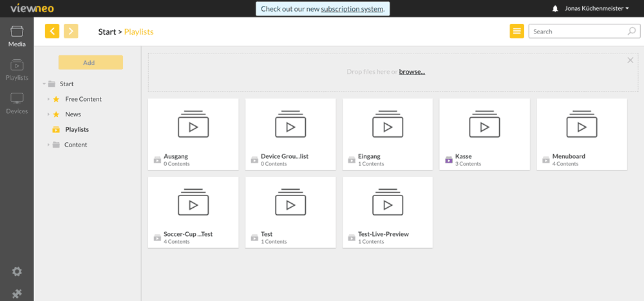Viewport: 644px width, 301px height.
Task: Click the Kasse playlist name
Action: [463, 156]
